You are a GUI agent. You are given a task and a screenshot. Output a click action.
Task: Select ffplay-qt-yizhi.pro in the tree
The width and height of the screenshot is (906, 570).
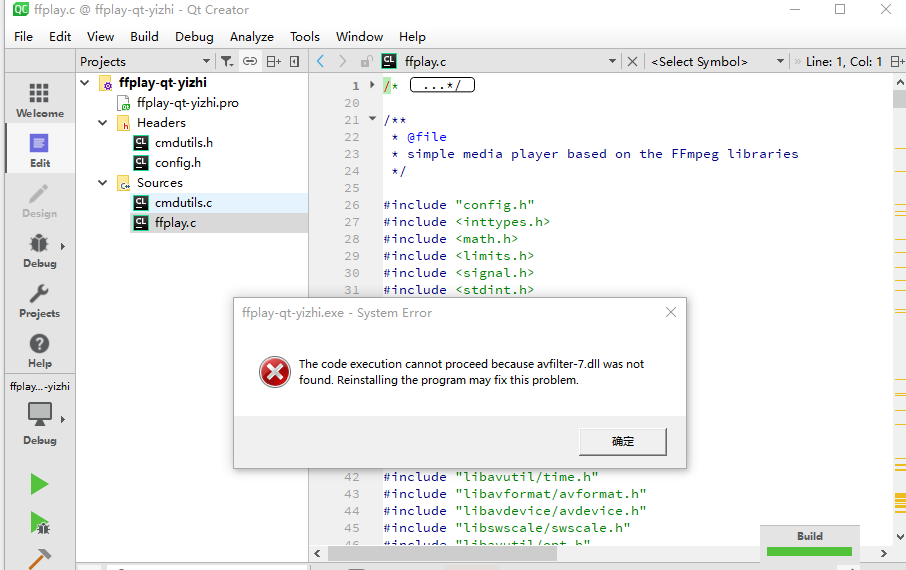tap(187, 103)
